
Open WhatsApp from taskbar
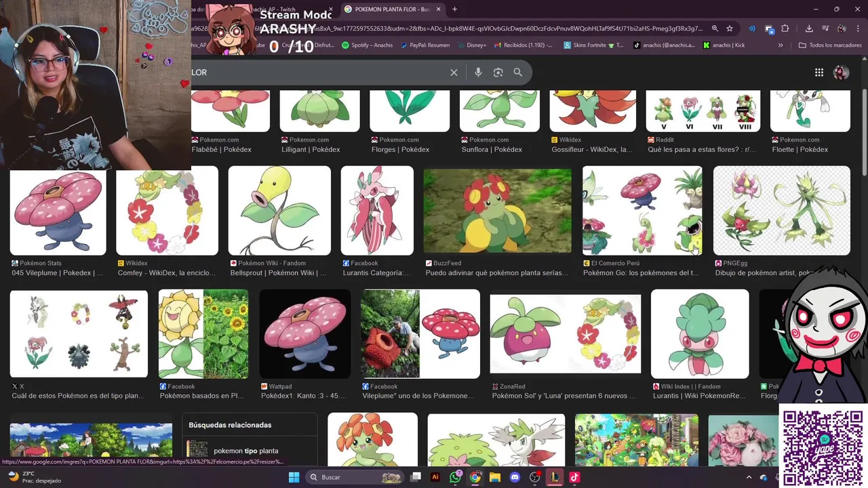tap(455, 477)
